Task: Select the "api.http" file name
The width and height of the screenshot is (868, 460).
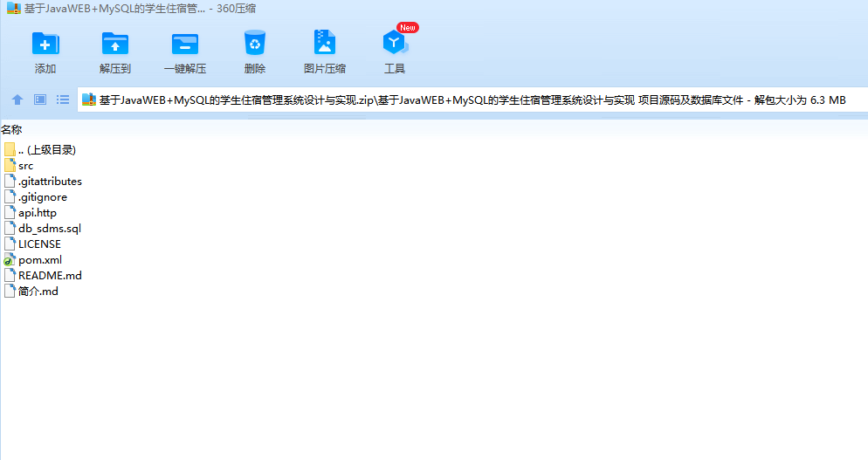Action: (x=37, y=213)
